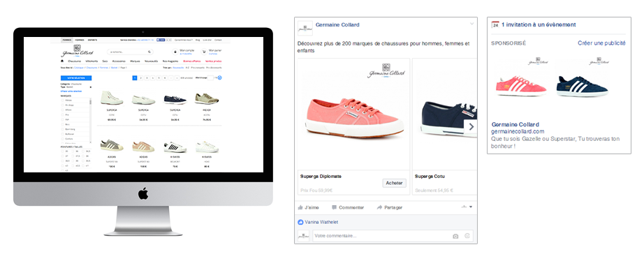Viewport: 644px width, 261px height.
Task: Open audience selector dropdown beside Partager
Action: tap(467, 207)
